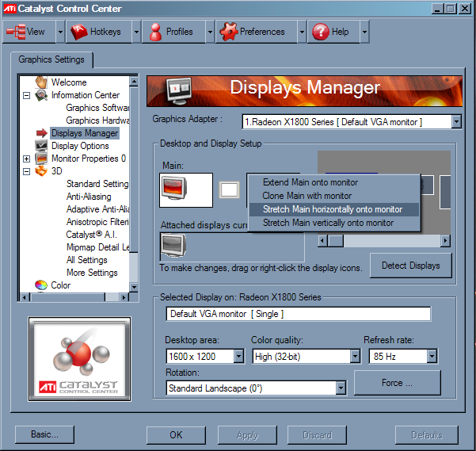
Task: Choose Extend Main onto monitor
Action: pyautogui.click(x=334, y=182)
